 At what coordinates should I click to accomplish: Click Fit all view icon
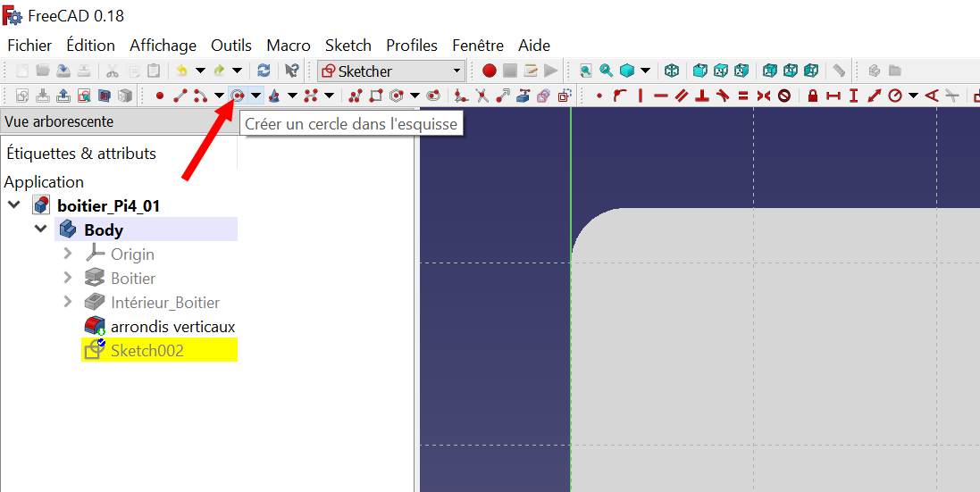tap(586, 71)
